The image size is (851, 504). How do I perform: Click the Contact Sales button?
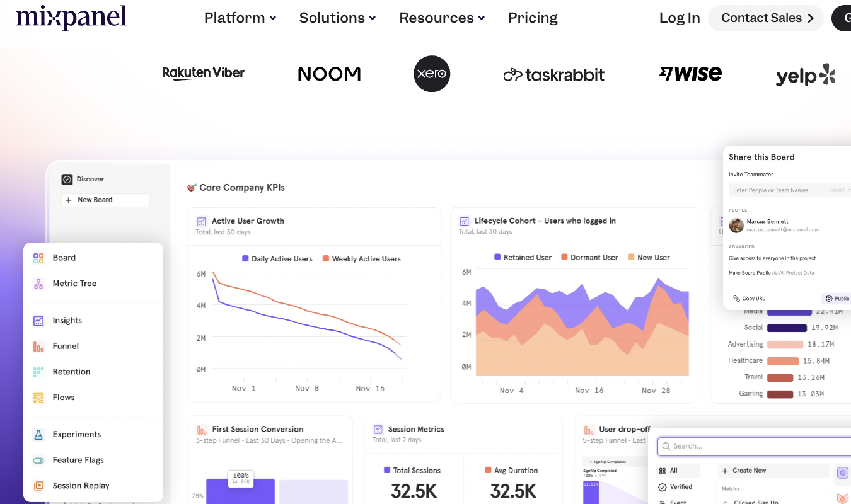[x=765, y=18]
